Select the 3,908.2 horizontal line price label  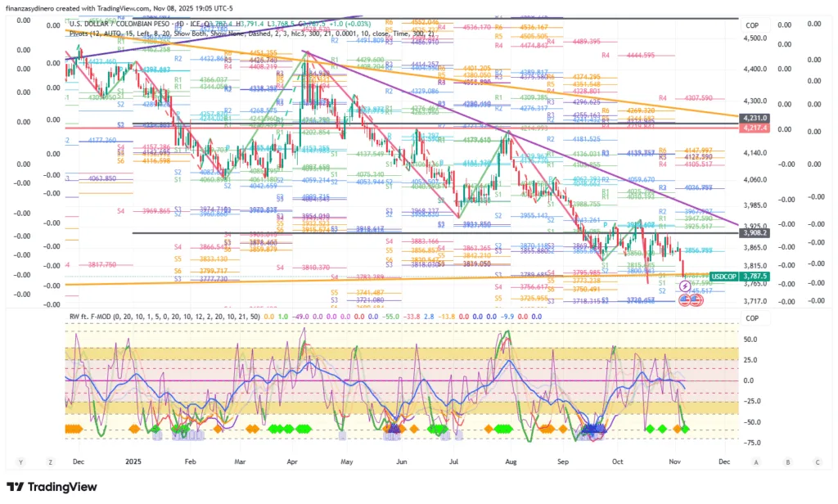[x=754, y=232]
